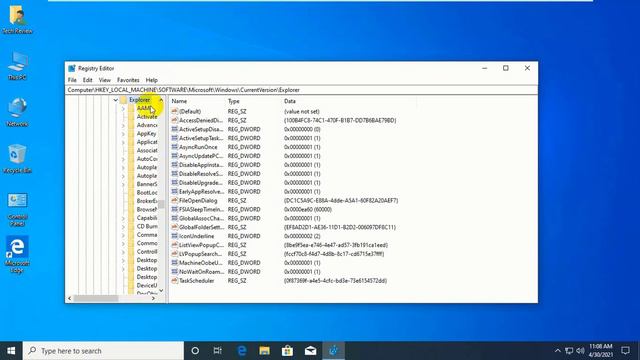Open the Help menu
640x360 pixels.
click(x=151, y=80)
